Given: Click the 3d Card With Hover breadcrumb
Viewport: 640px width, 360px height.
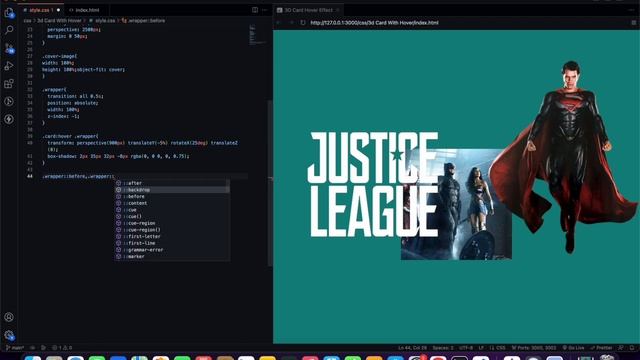Looking at the screenshot, I should coord(59,20).
